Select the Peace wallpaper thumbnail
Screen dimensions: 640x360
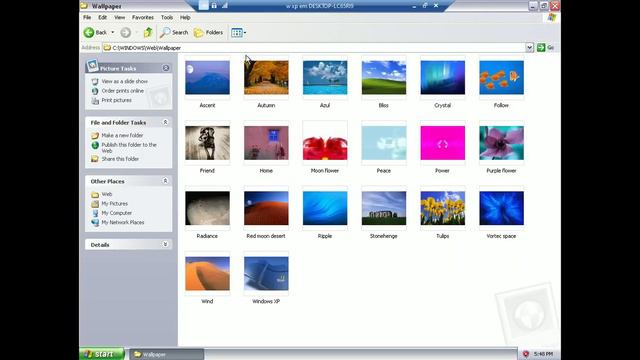(384, 143)
